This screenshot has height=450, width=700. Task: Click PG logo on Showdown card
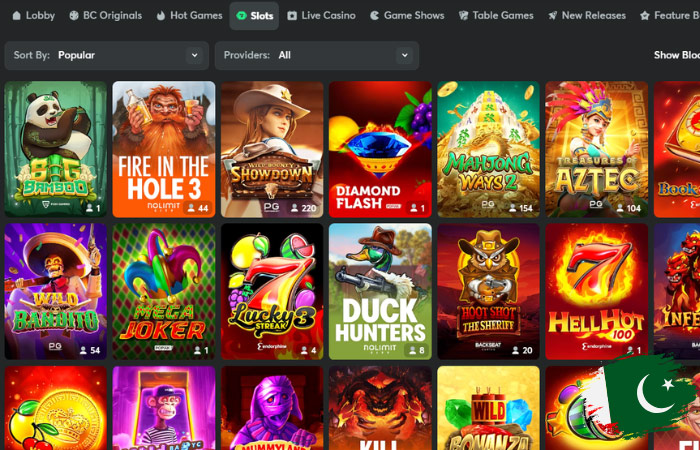tap(271, 207)
